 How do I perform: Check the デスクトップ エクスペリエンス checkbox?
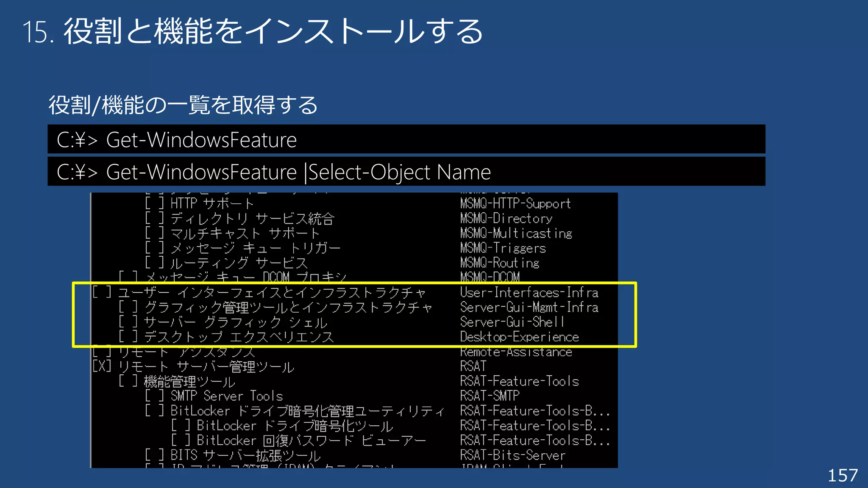pyautogui.click(x=128, y=337)
